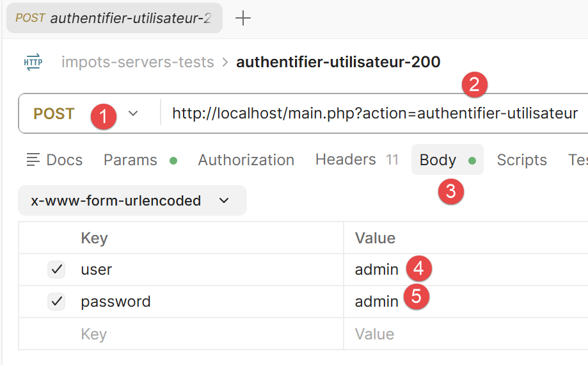Image resolution: width=588 pixels, height=365 pixels.
Task: Select the Body tab
Action: point(447,160)
